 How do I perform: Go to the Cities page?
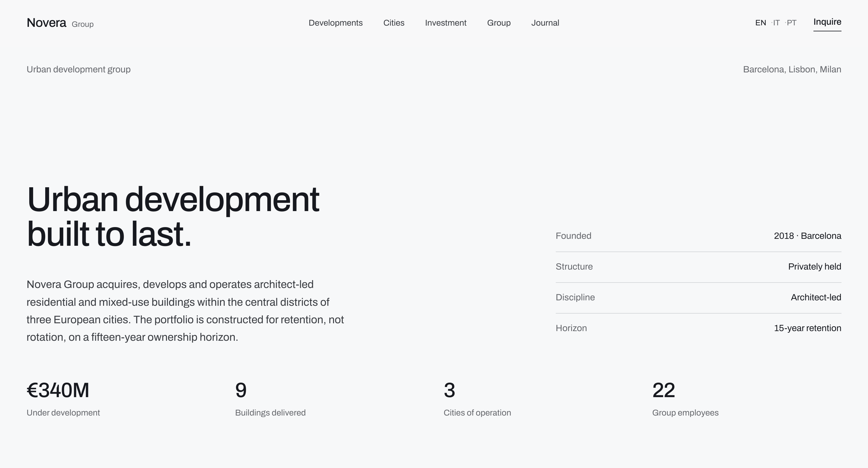point(394,23)
